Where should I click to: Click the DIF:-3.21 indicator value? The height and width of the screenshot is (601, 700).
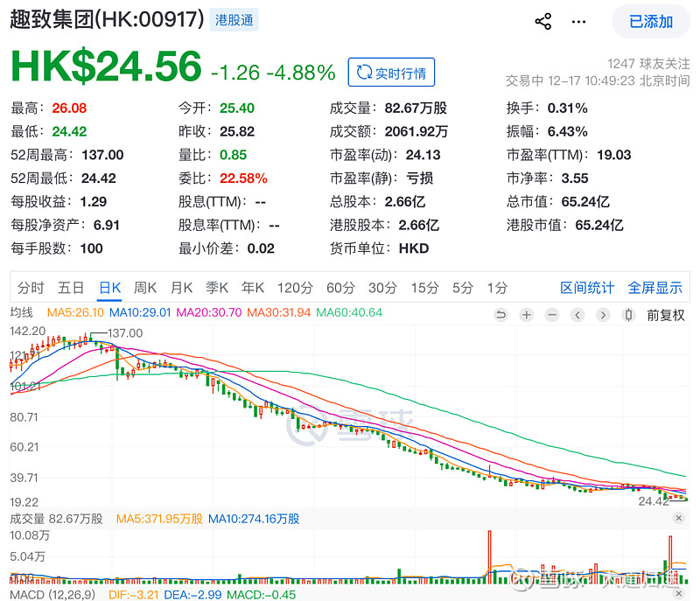click(x=134, y=595)
